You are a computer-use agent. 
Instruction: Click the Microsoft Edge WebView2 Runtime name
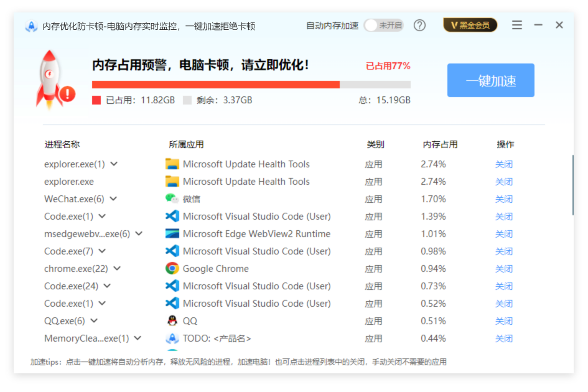(x=256, y=234)
